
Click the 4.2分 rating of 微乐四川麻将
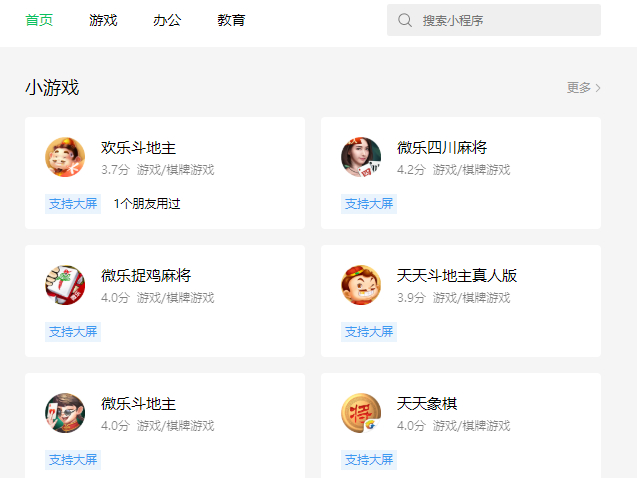tap(411, 170)
